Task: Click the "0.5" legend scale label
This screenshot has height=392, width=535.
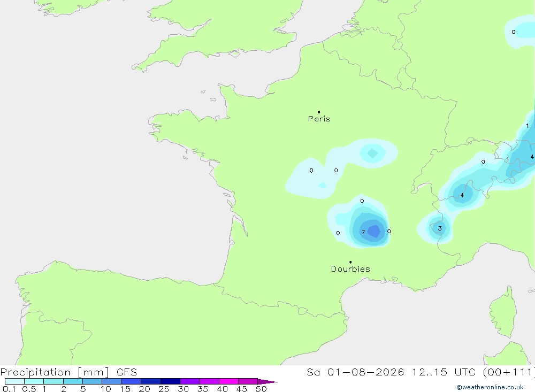Action: coord(29,389)
